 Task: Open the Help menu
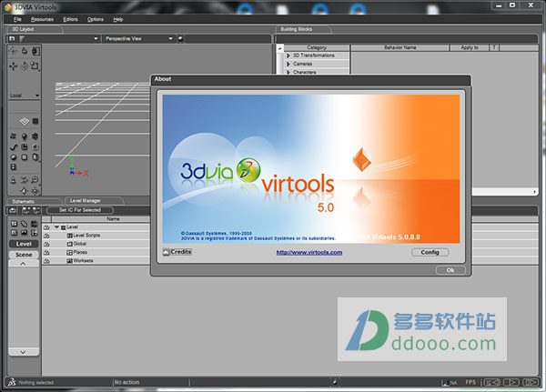point(118,19)
